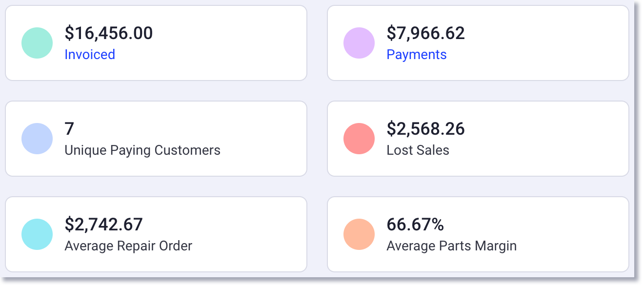The image size is (644, 287).
Task: Select the 66.67% margin value
Action: [415, 225]
